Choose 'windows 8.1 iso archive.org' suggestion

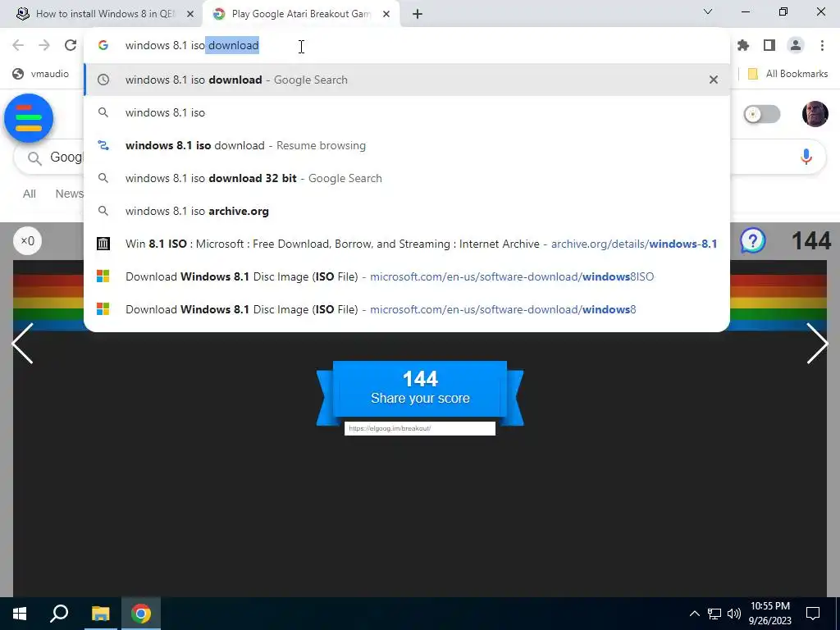coord(407,211)
